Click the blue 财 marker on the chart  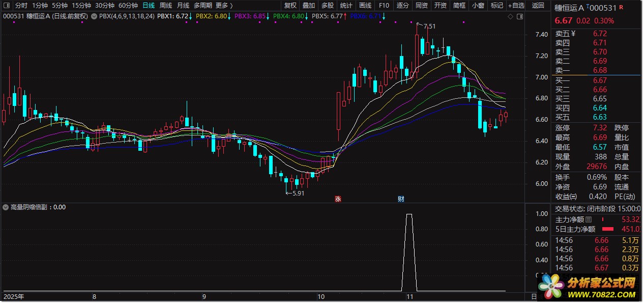click(x=401, y=199)
